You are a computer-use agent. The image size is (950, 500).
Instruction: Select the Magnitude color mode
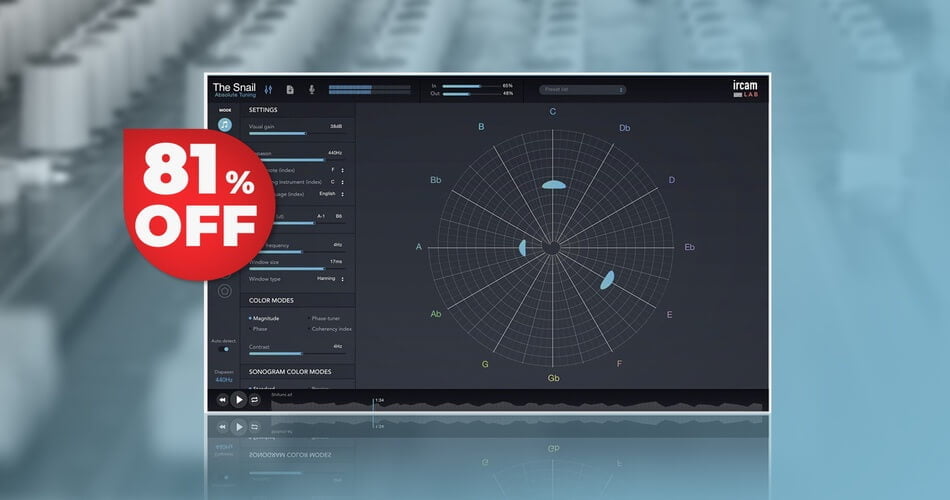(x=264, y=318)
